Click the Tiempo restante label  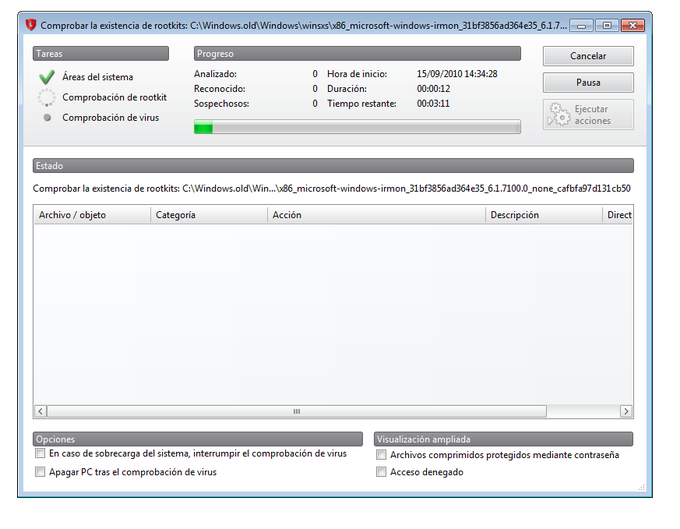[362, 104]
